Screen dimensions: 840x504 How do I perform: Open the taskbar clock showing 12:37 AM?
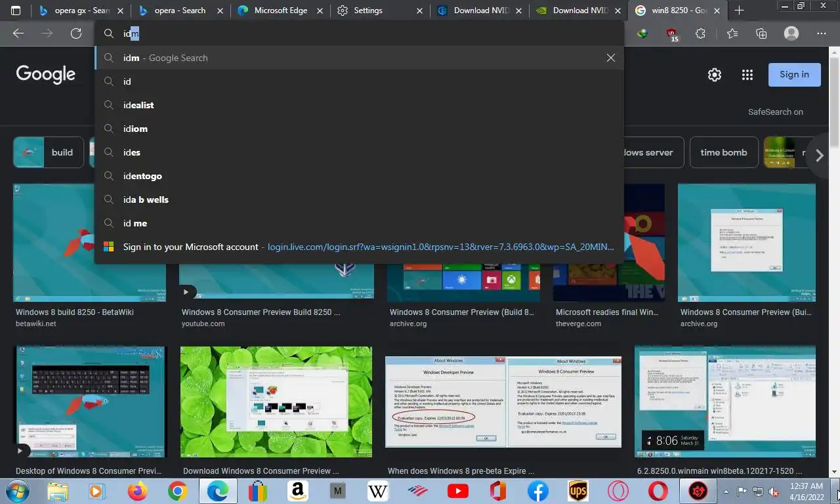point(807,491)
